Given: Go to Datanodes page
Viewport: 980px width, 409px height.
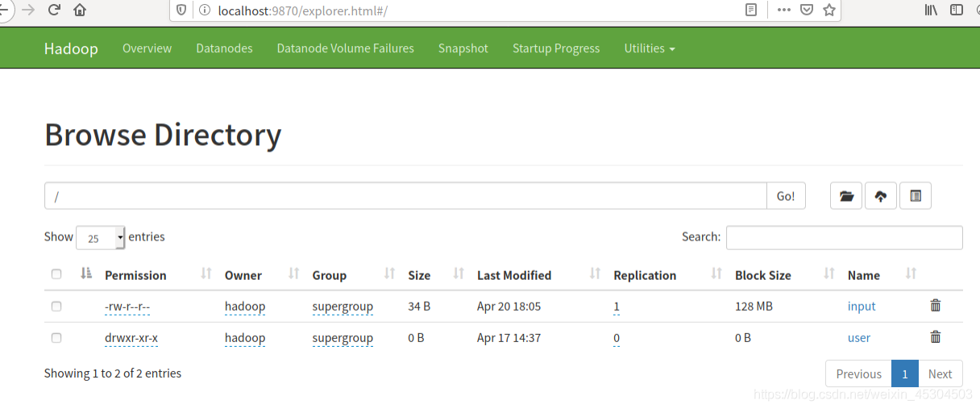Looking at the screenshot, I should (224, 48).
